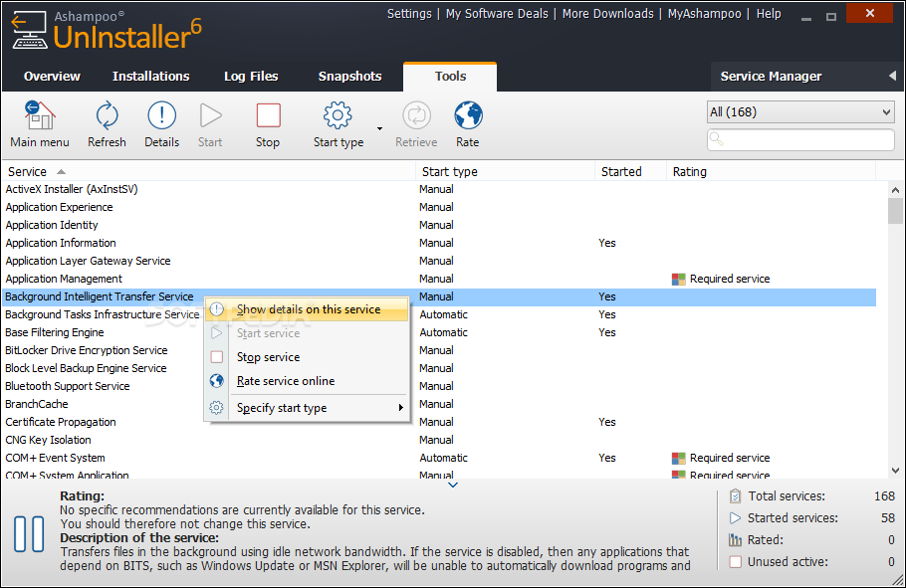Image resolution: width=906 pixels, height=588 pixels.
Task: Click the greyed Start toolbar icon
Action: click(210, 115)
